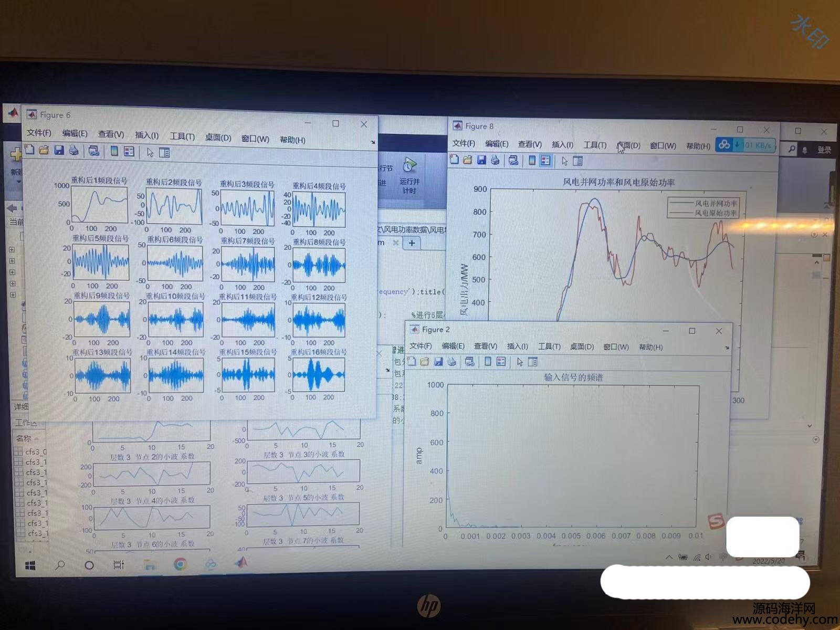The height and width of the screenshot is (630, 840).
Task: Click 登录 sign-in link in MATLAB window
Action: 824,150
